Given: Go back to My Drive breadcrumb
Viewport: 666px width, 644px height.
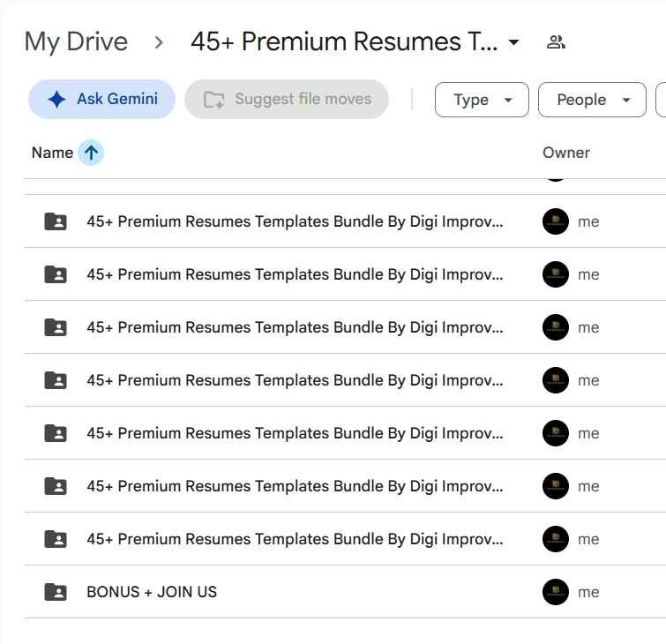Looking at the screenshot, I should (76, 42).
